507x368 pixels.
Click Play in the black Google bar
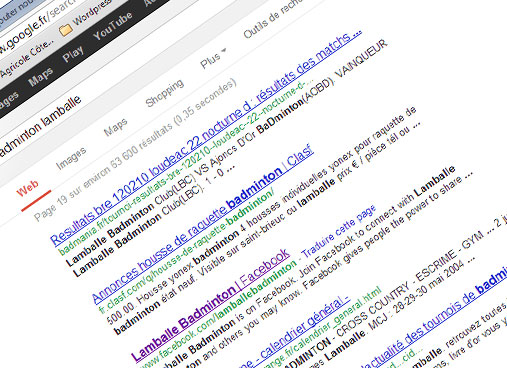pos(73,54)
